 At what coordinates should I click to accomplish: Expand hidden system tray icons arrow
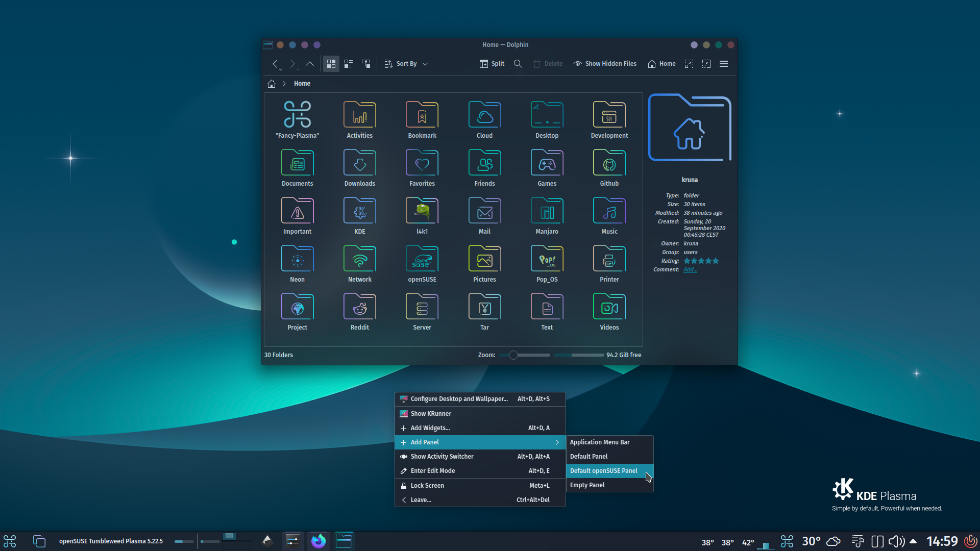913,541
